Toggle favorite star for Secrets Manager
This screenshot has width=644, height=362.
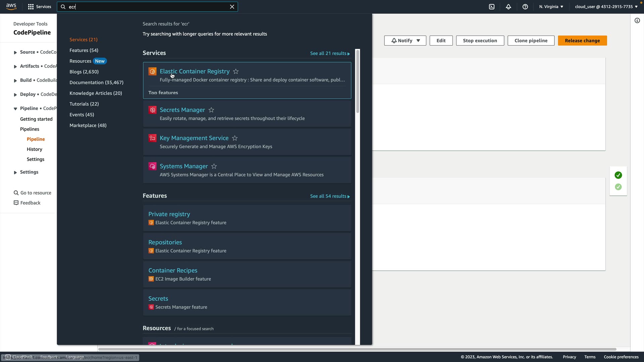[x=211, y=110]
